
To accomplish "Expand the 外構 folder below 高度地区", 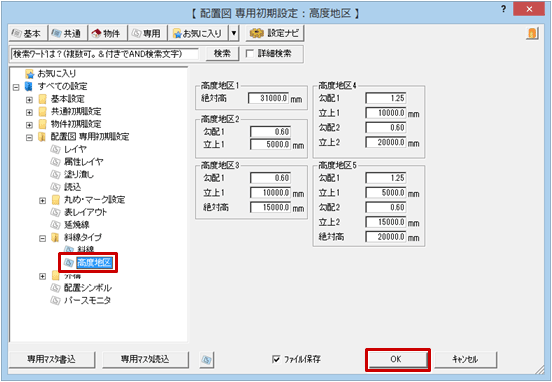I will click(x=43, y=276).
